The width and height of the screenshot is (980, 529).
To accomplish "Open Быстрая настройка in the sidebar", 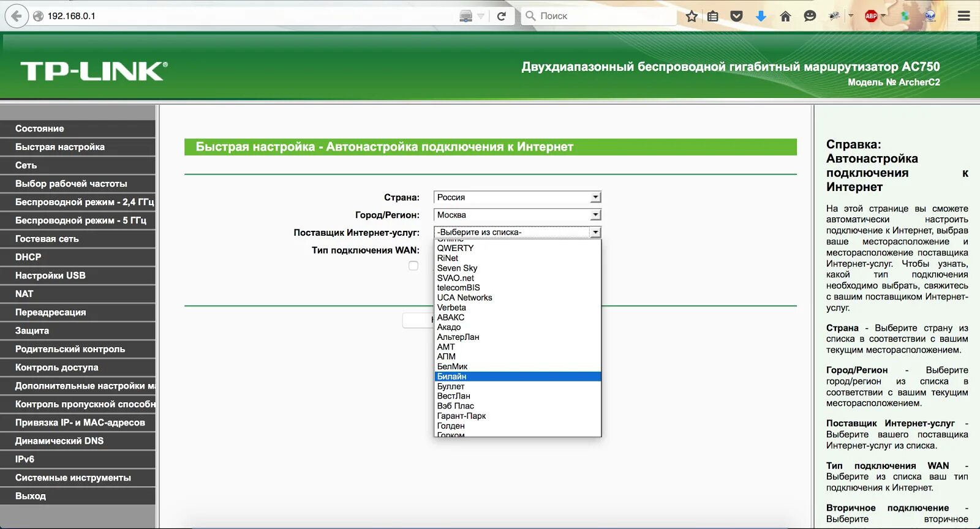I will tap(78, 147).
